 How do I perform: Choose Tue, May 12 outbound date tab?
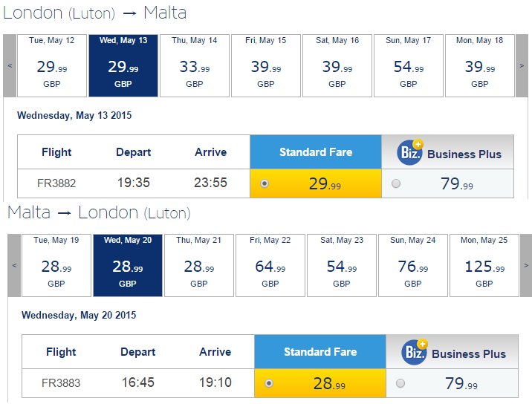[51, 65]
